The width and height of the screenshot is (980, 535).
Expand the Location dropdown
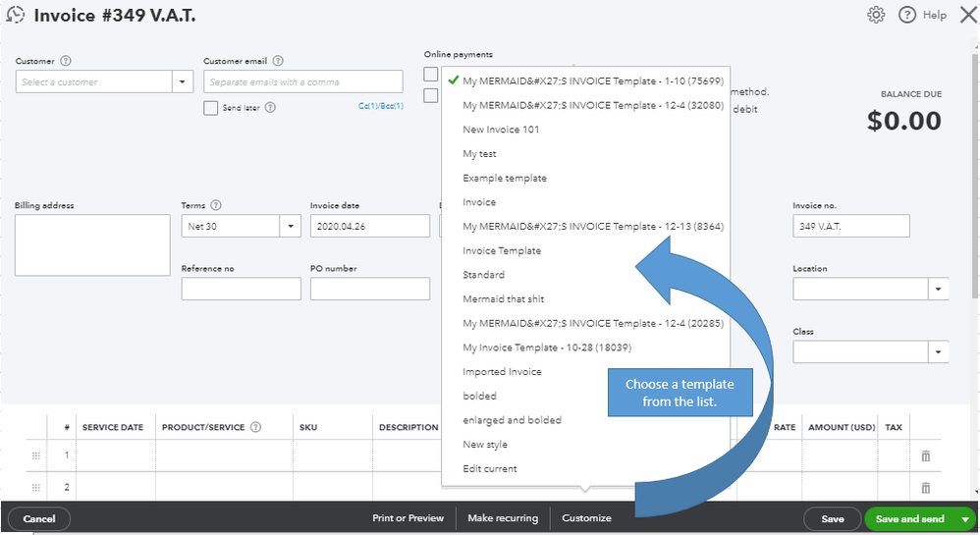pyautogui.click(x=939, y=289)
